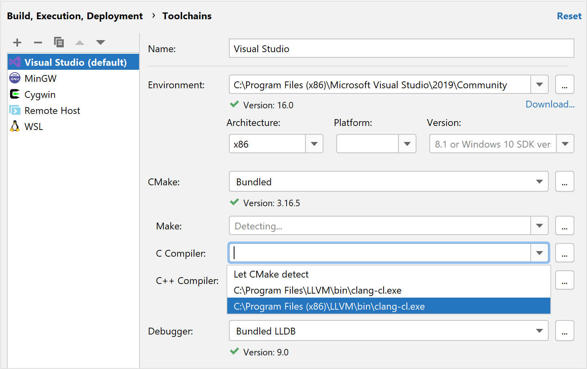Image resolution: width=588 pixels, height=369 pixels.
Task: Select Remote Host in toolchain list
Action: [73, 110]
